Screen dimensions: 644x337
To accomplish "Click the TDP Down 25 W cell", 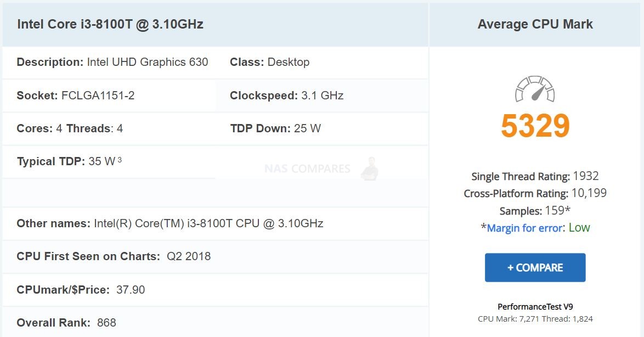I will click(x=322, y=128).
